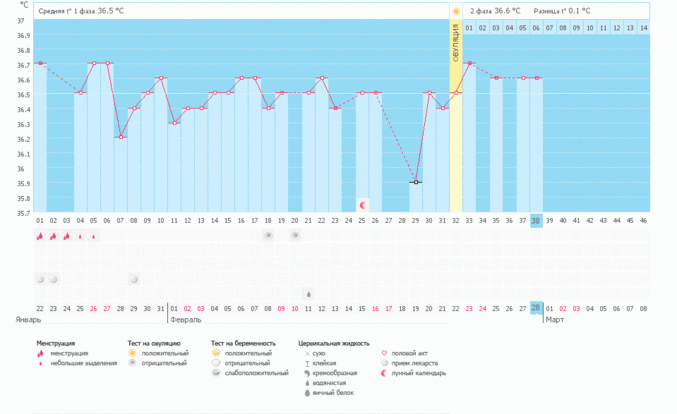Screen dimensions: 677x414
Task: Select the small discharge icon on cycle day 05
Action: pyautogui.click(x=94, y=237)
